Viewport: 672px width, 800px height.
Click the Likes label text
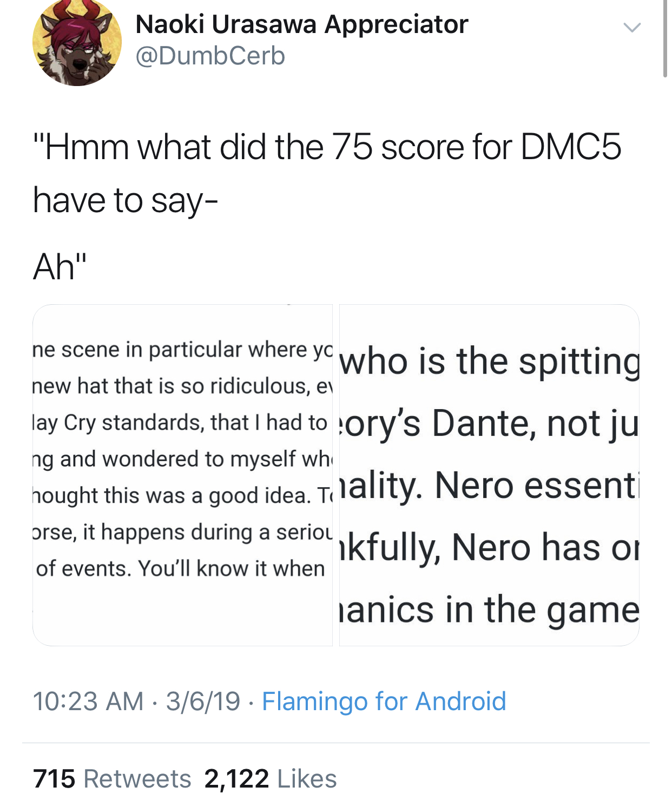click(x=307, y=779)
